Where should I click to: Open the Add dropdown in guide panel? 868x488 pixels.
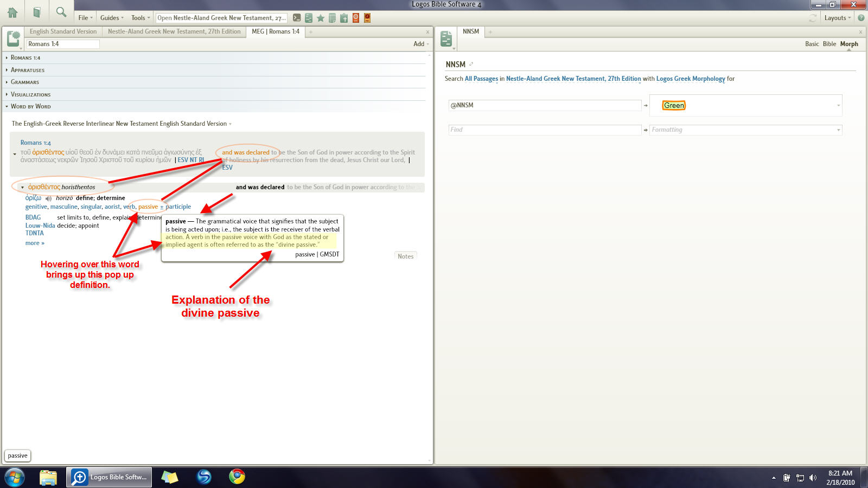tap(421, 44)
